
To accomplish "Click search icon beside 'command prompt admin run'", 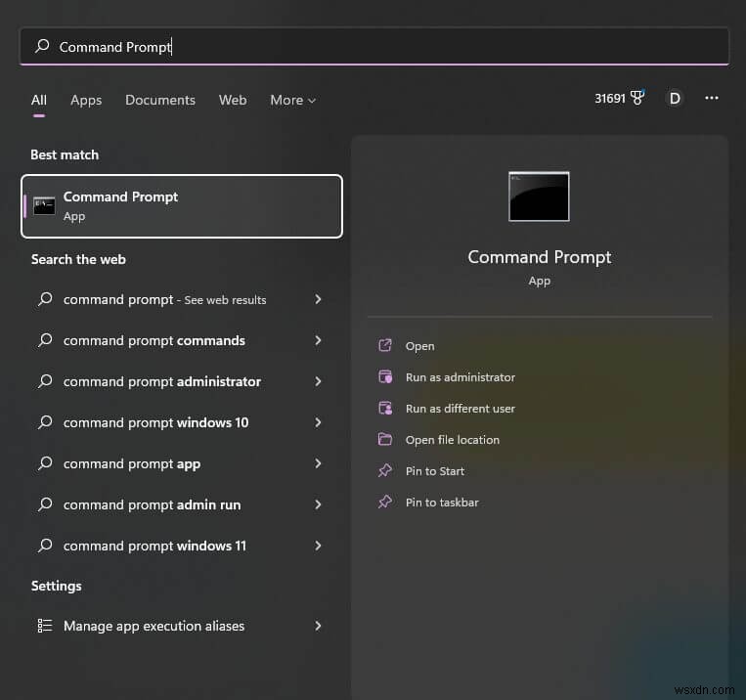I will coord(45,503).
